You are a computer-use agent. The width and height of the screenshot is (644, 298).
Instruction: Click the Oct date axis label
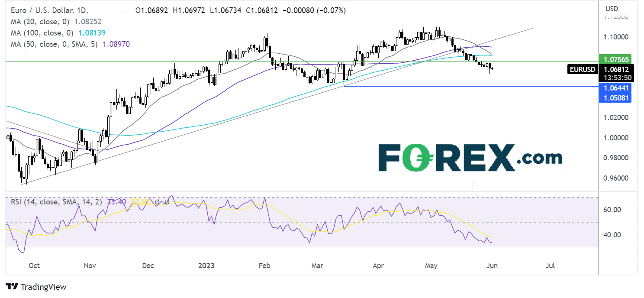[x=33, y=265]
